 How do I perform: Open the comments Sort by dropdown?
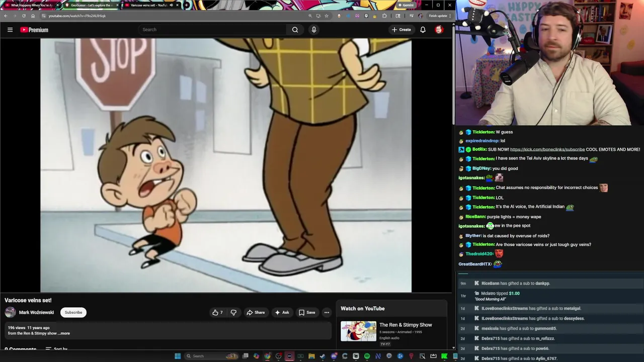56,348
